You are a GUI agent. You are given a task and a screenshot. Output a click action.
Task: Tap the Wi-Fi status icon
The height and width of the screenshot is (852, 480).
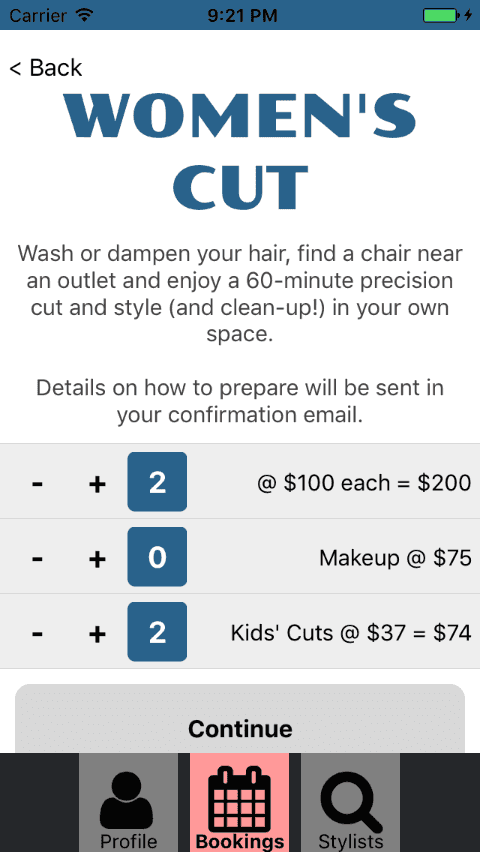click(x=85, y=15)
